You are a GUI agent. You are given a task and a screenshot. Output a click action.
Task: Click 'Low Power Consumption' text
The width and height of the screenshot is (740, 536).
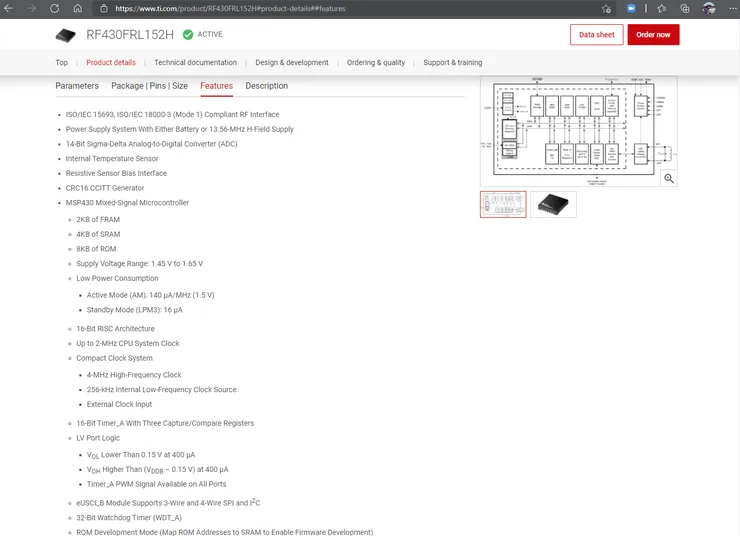pyautogui.click(x=118, y=278)
